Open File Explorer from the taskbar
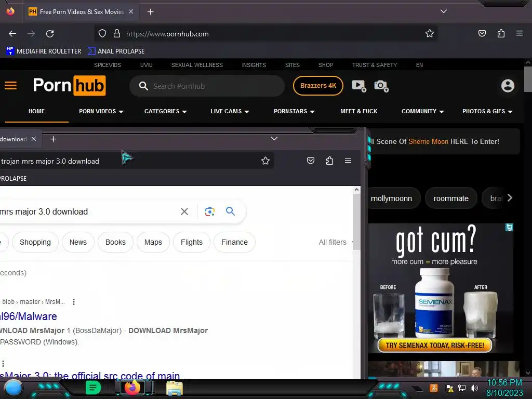Viewport: 532px width, 399px height. [x=175, y=388]
